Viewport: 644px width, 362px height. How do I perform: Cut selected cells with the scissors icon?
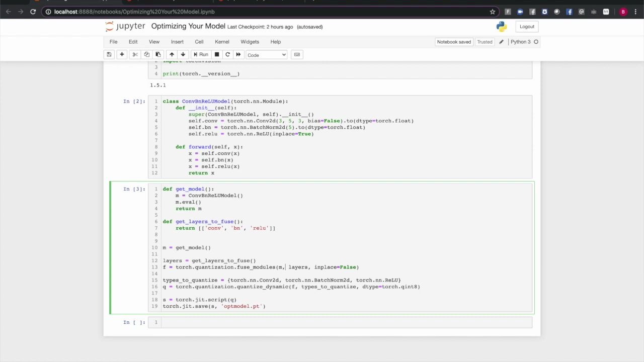135,55
